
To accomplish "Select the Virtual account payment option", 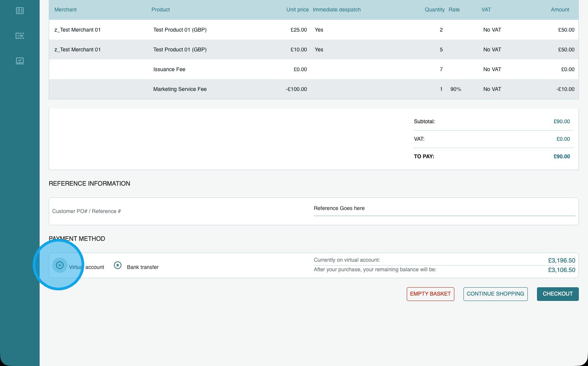I will tap(60, 265).
